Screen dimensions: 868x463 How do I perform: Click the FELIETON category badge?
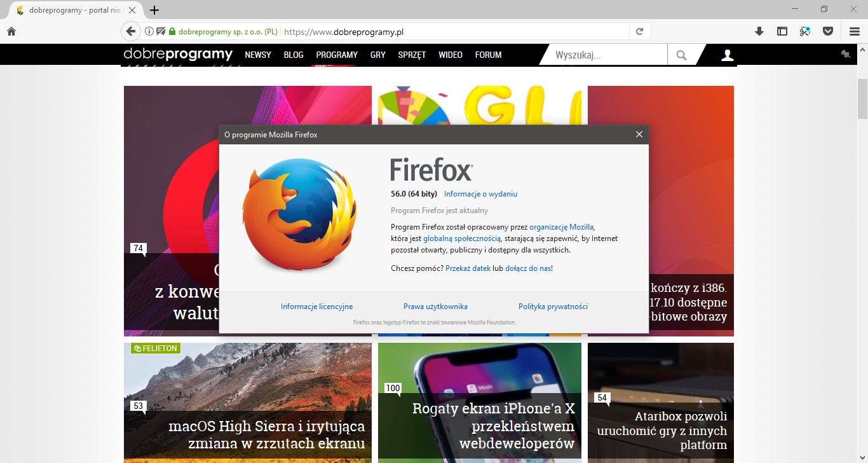point(155,348)
